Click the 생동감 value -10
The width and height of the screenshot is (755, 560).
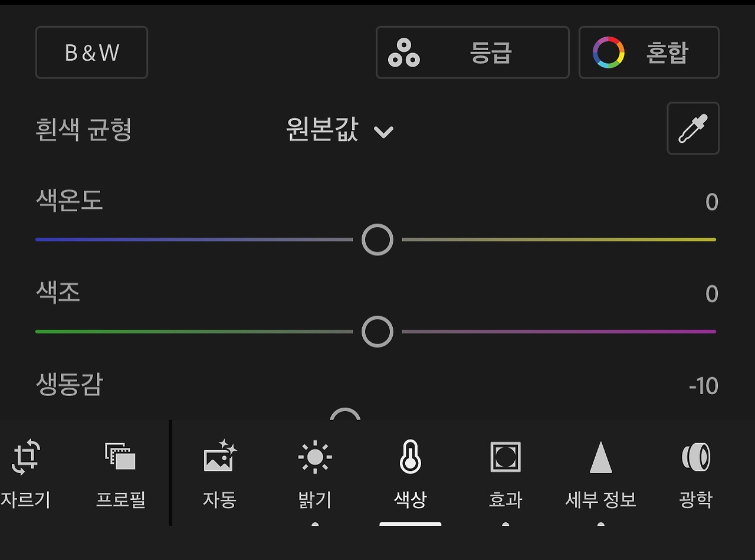click(703, 387)
